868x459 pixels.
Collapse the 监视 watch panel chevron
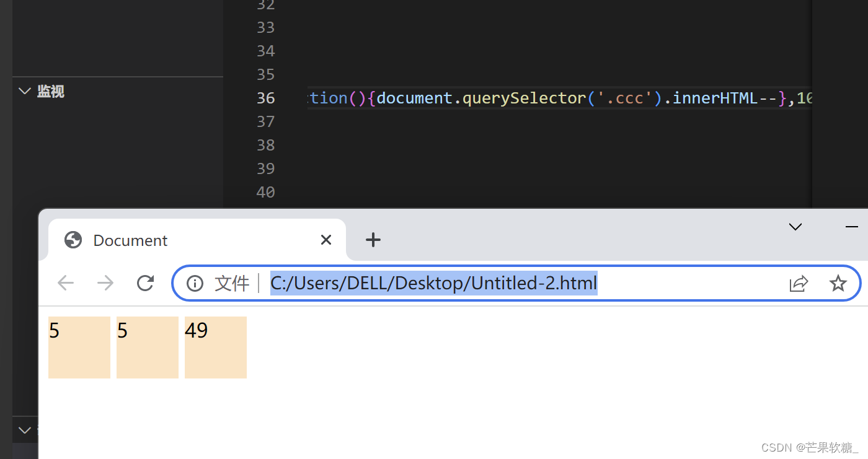(x=25, y=91)
